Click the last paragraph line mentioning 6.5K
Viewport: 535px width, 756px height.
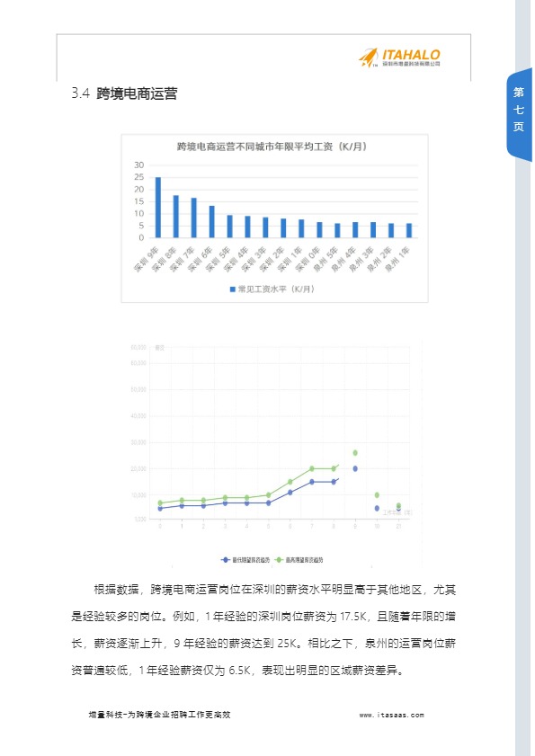point(237,671)
